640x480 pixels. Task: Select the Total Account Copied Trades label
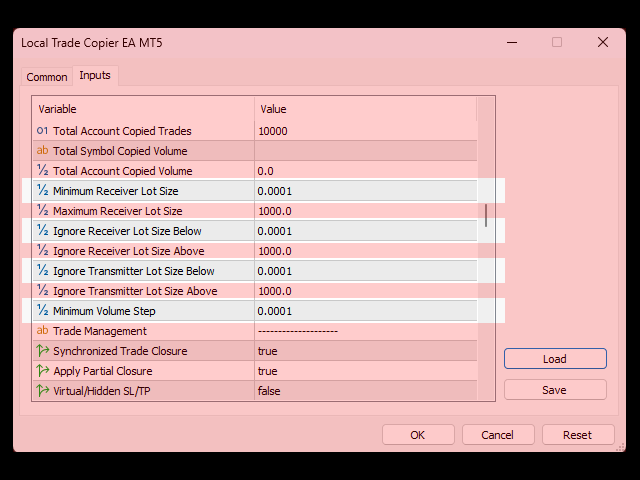coord(122,131)
